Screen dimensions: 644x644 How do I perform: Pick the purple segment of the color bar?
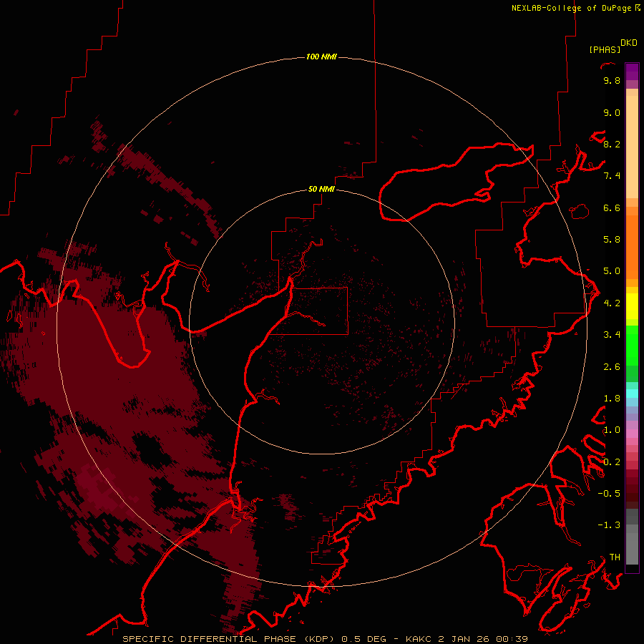(x=632, y=72)
